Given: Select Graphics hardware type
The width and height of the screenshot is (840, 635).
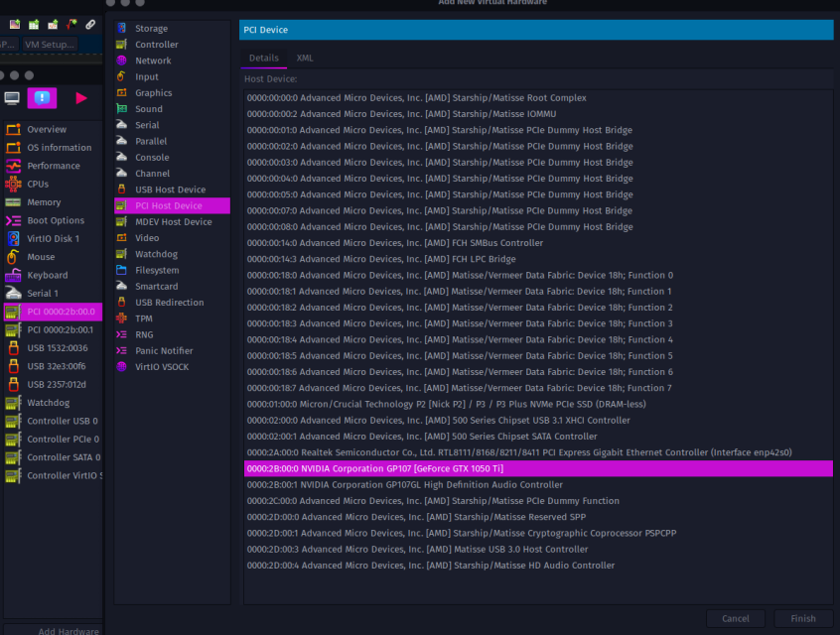Looking at the screenshot, I should click(x=172, y=92).
